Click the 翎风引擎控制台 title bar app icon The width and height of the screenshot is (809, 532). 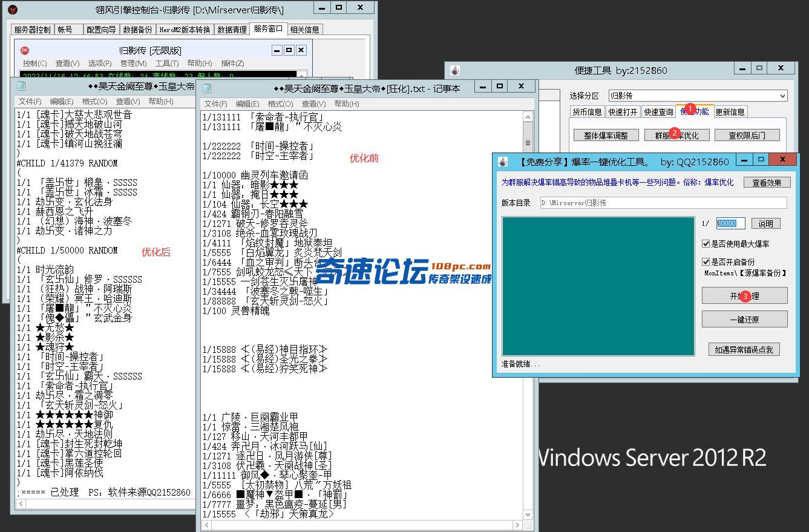(12, 10)
